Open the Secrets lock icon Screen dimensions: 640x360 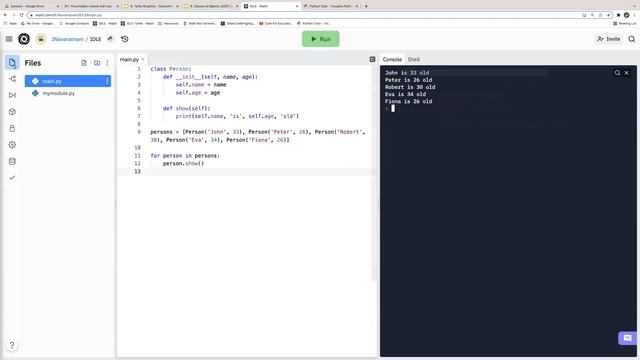tap(12, 128)
